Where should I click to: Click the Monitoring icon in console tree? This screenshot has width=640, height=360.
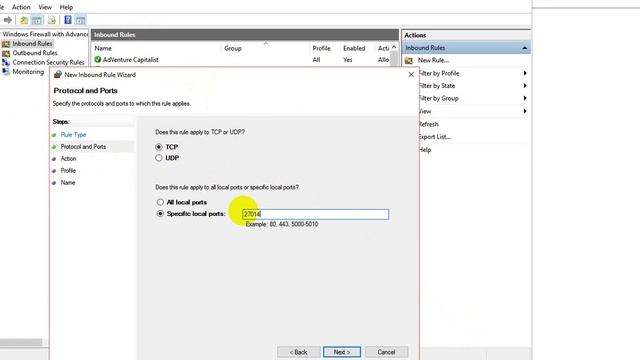pyautogui.click(x=6, y=72)
